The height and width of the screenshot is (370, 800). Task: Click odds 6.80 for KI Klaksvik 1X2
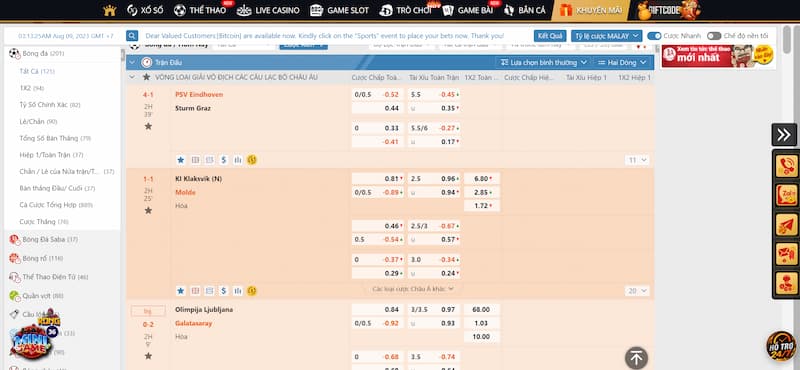click(482, 179)
